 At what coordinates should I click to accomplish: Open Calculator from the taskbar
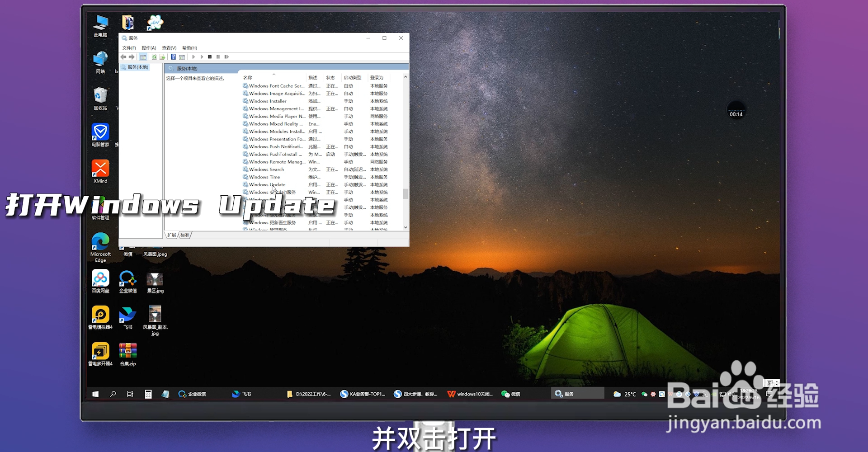[148, 394]
